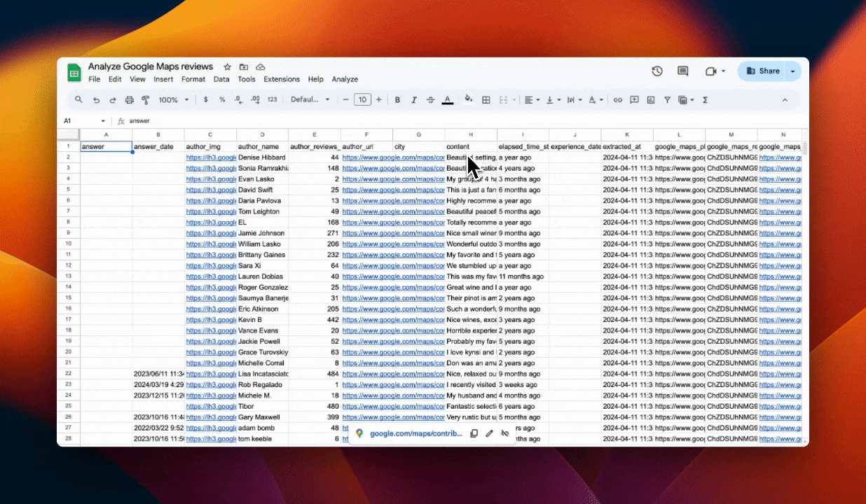Undo the last action
The width and height of the screenshot is (866, 504).
[96, 100]
